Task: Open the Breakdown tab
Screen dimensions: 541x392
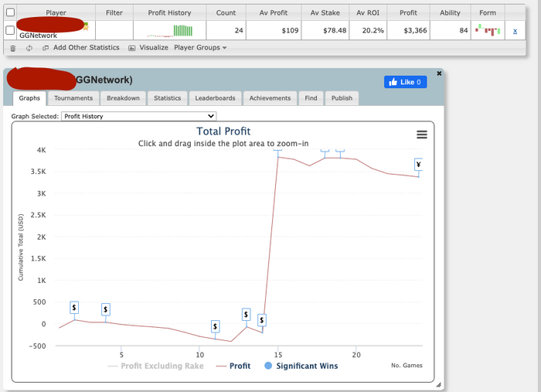Action: click(123, 98)
